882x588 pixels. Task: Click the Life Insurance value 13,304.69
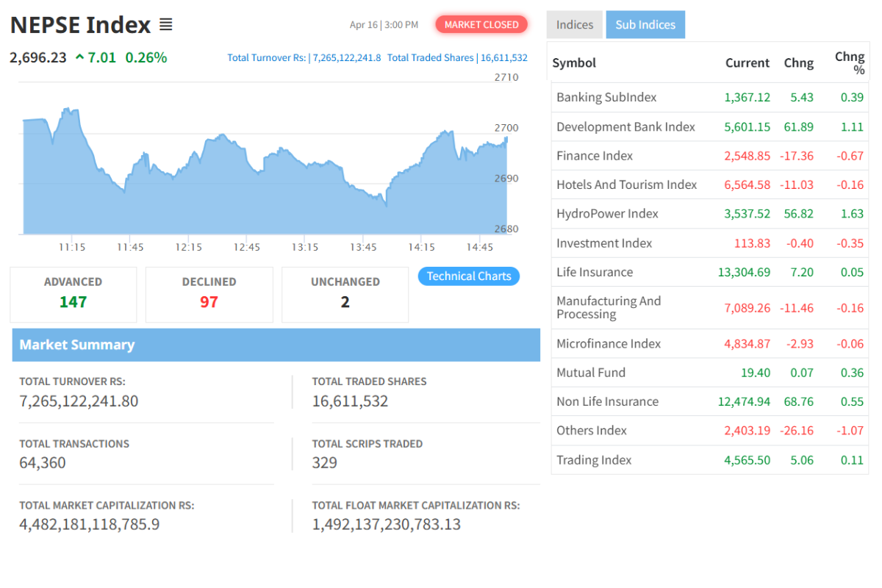coord(745,272)
